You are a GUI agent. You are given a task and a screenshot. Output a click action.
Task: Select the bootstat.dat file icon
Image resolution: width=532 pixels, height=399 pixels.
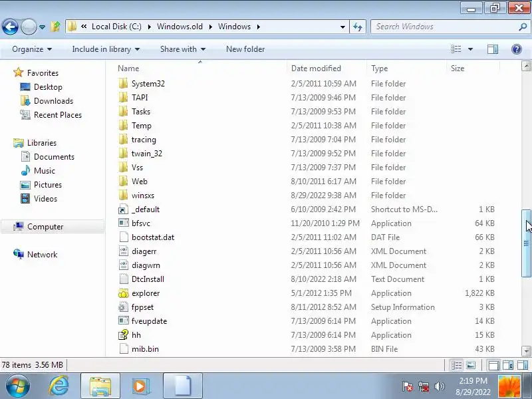click(x=124, y=237)
